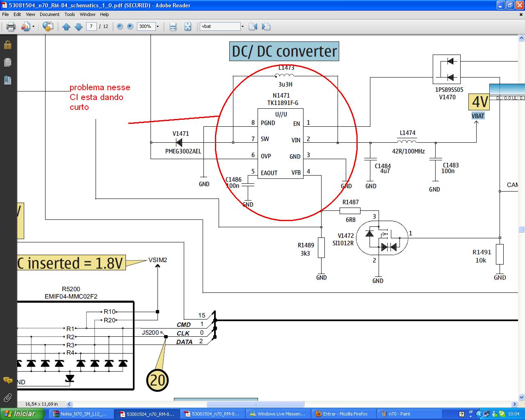Click the zoom in plus button

[130, 26]
